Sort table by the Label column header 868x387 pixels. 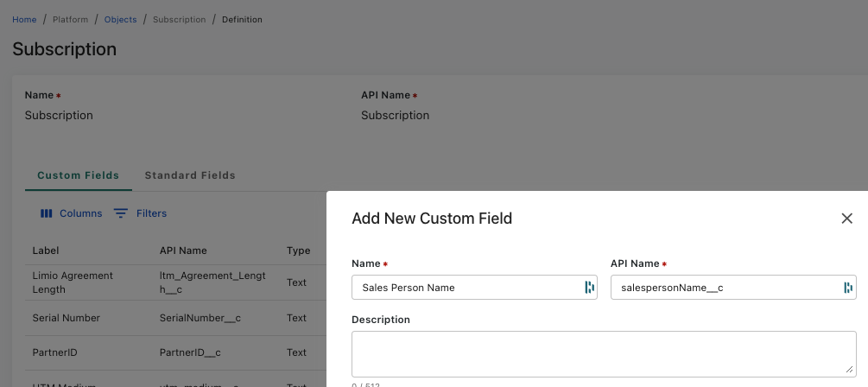(x=46, y=251)
